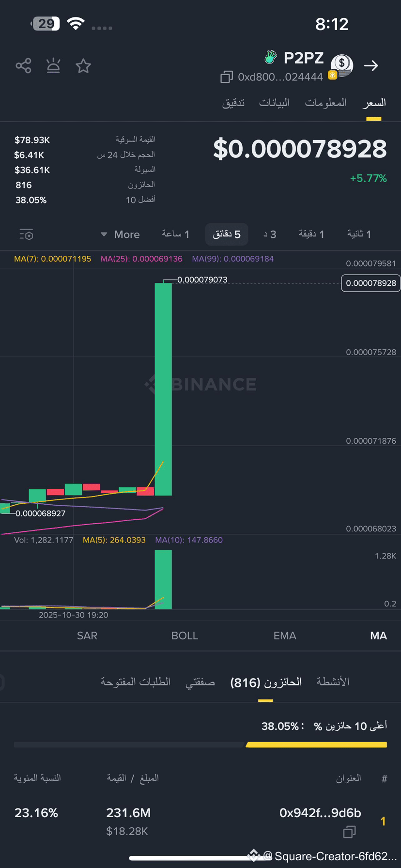Open the P2PZ token logo
401x868 pixels.
pyautogui.click(x=341, y=65)
